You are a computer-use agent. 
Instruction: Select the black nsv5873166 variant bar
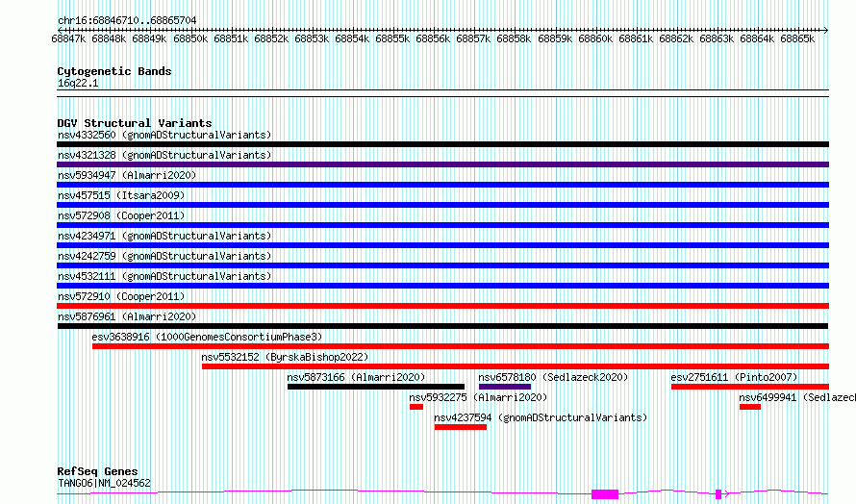(376, 387)
